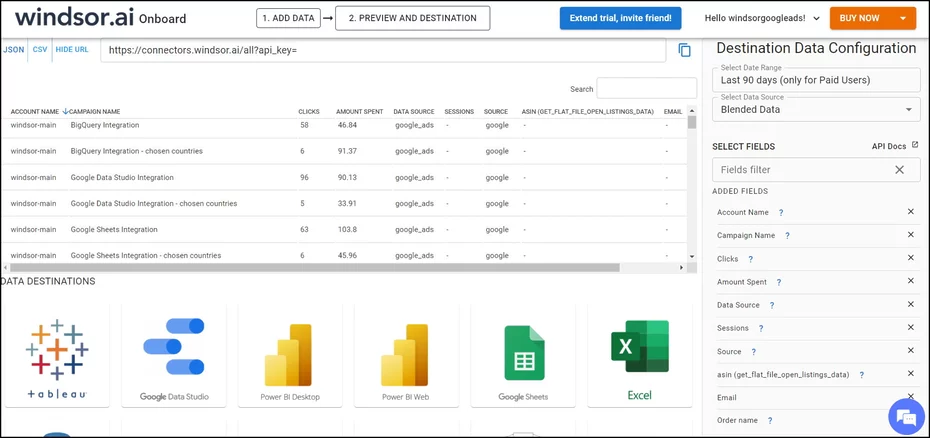Sort by CAMPAIGN NAME column header
The width and height of the screenshot is (930, 438).
point(94,112)
